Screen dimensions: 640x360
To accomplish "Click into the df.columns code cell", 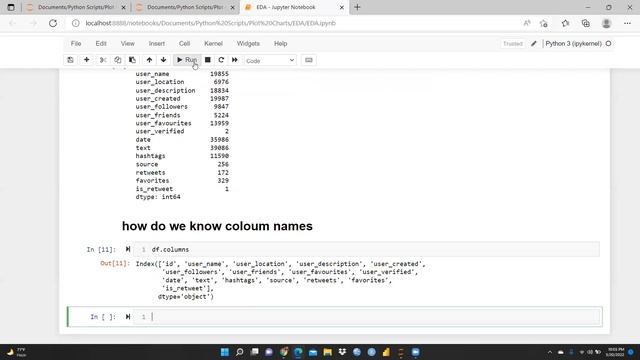I will tap(367, 249).
